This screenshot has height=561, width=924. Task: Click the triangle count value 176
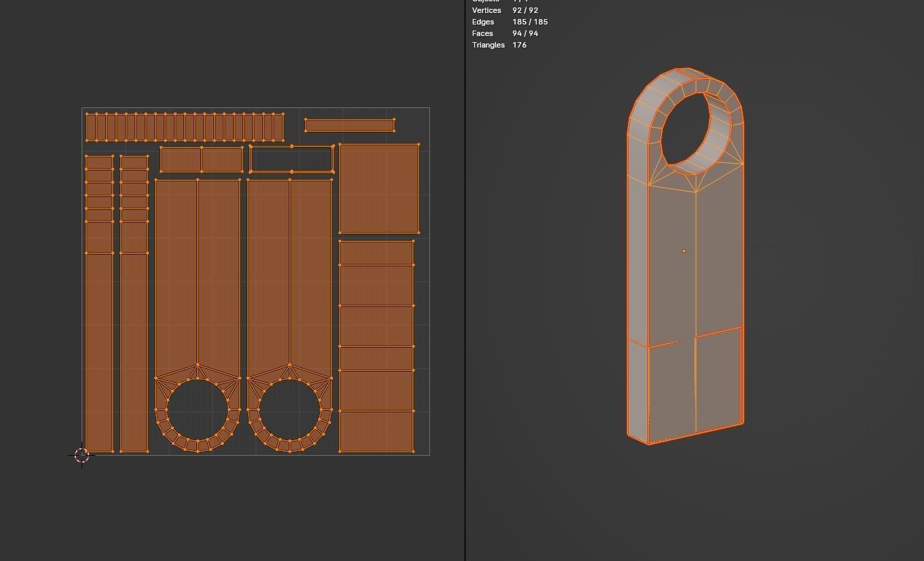(x=520, y=45)
